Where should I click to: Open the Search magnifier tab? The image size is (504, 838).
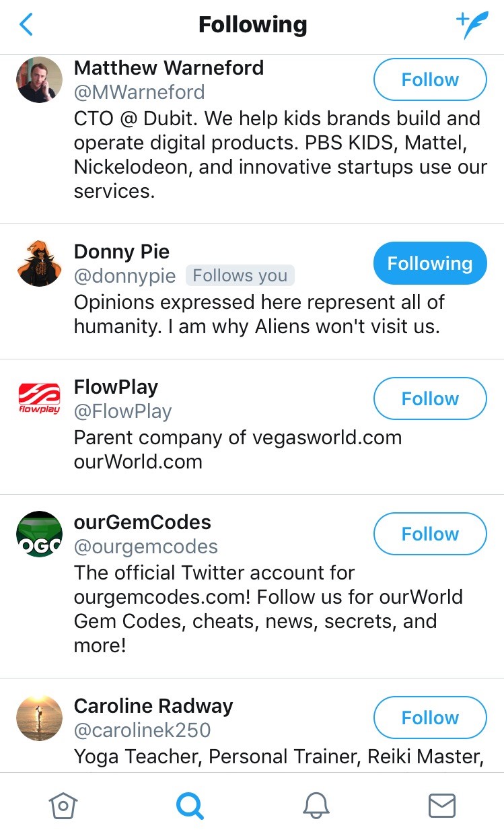189,805
